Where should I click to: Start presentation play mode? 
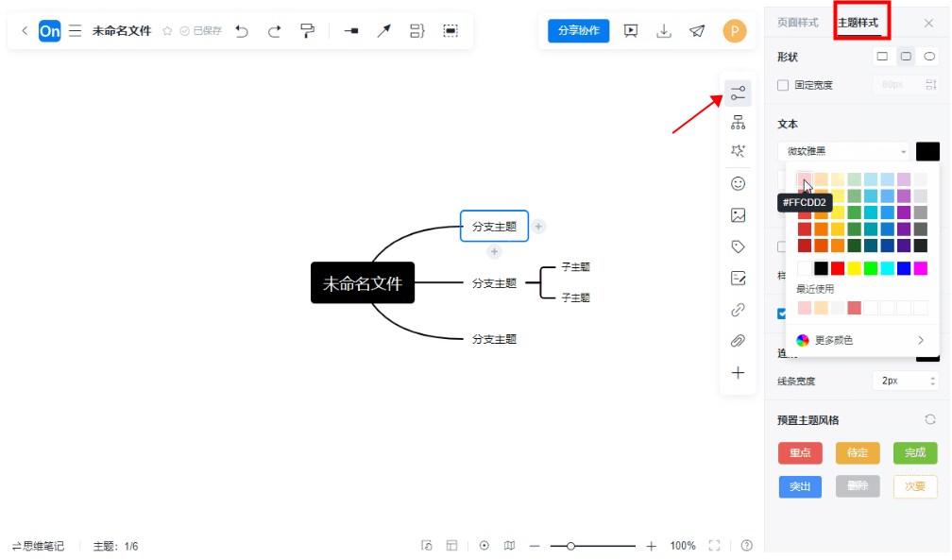tap(631, 31)
